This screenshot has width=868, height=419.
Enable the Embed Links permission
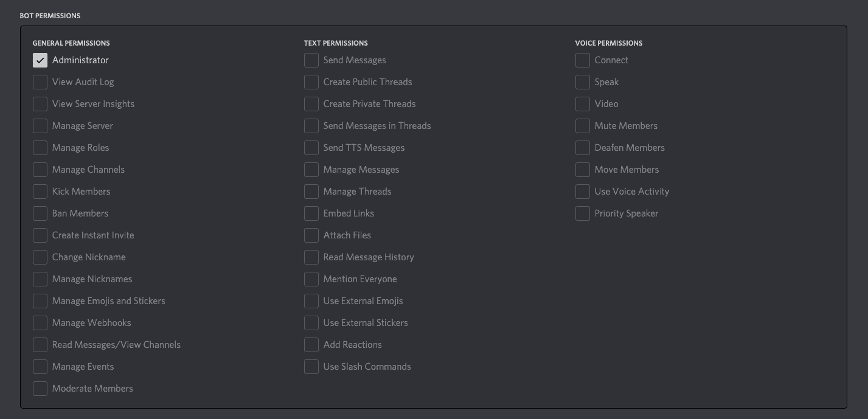click(311, 213)
